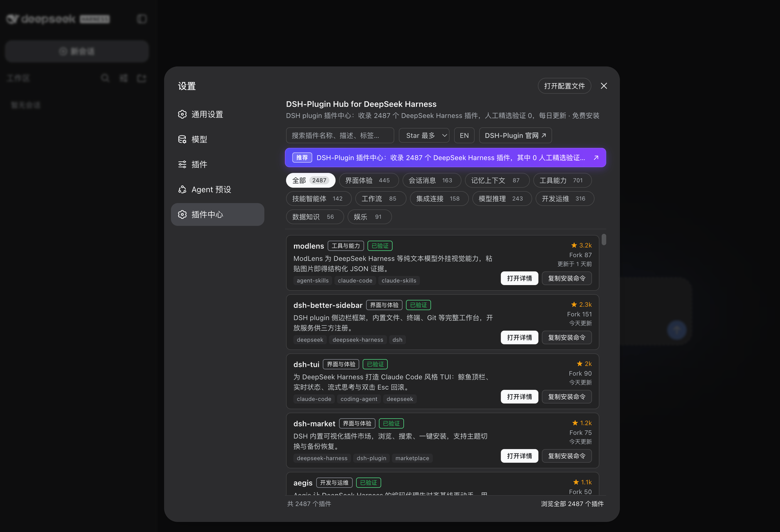Screen dimensions: 780x532
Task: Click the verified badge on modlens
Action: pyautogui.click(x=380, y=246)
